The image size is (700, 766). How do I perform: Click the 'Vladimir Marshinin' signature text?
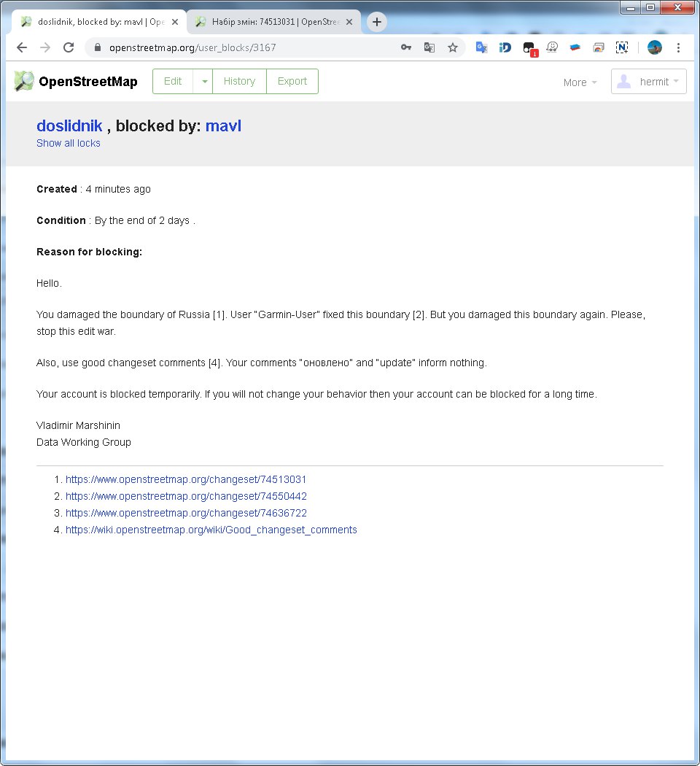(x=78, y=425)
